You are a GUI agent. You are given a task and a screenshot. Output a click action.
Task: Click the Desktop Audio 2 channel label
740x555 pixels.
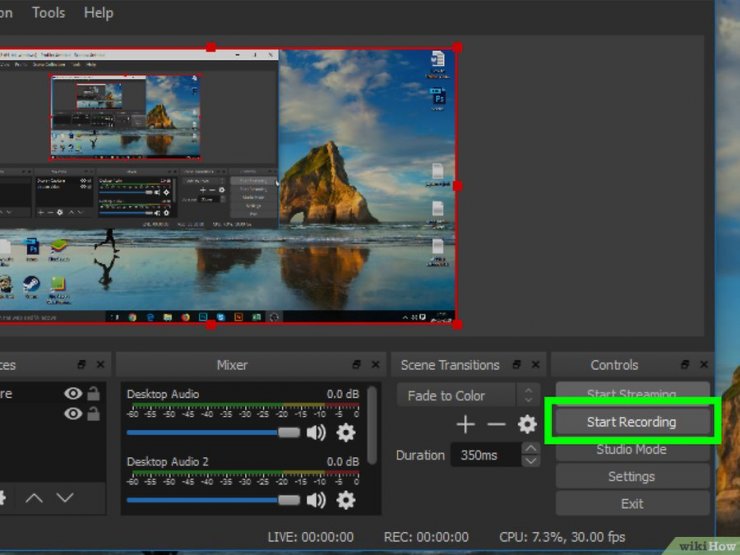coord(168,462)
